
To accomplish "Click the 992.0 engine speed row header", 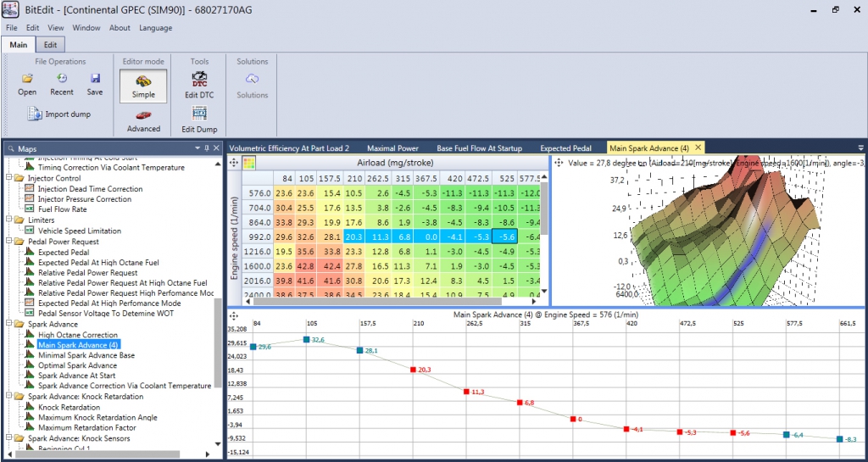I will (259, 236).
